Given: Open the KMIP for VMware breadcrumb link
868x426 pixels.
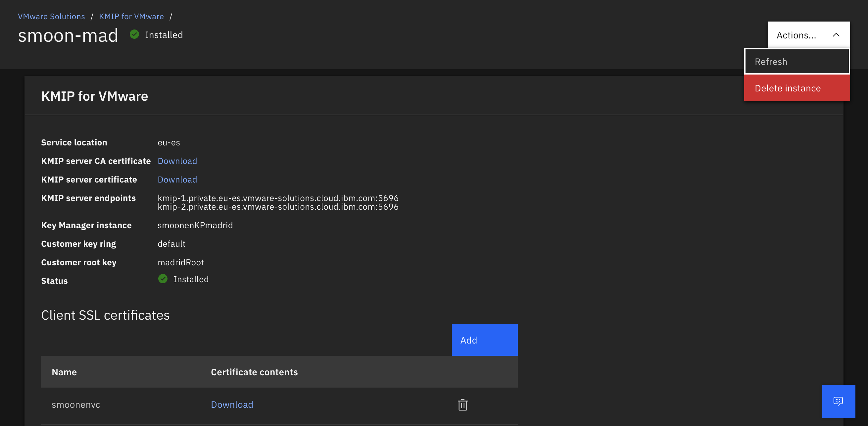Looking at the screenshot, I should (x=131, y=16).
